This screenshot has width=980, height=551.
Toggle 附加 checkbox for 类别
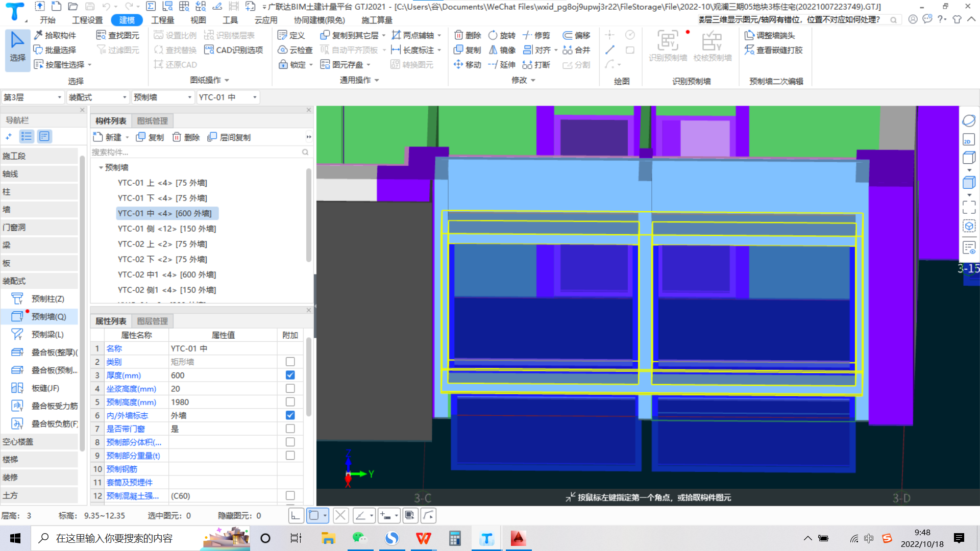pyautogui.click(x=290, y=362)
